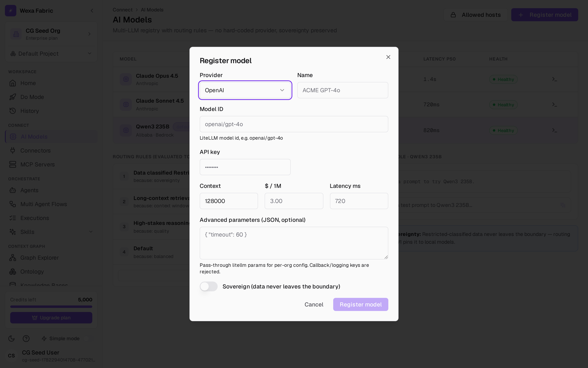Click the MCP Servers icon
This screenshot has height=368, width=588.
point(13,164)
